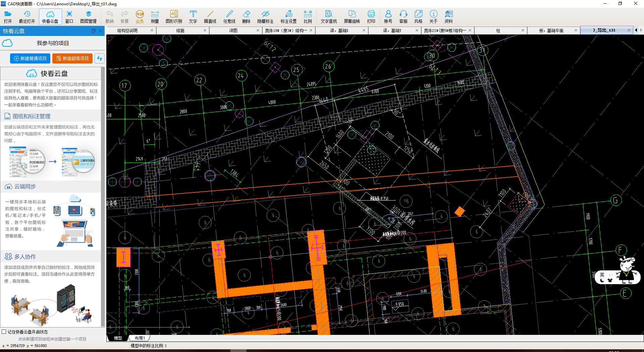Switch to the 梁，基础Y tab
644x352 pixels.
coord(392,31)
